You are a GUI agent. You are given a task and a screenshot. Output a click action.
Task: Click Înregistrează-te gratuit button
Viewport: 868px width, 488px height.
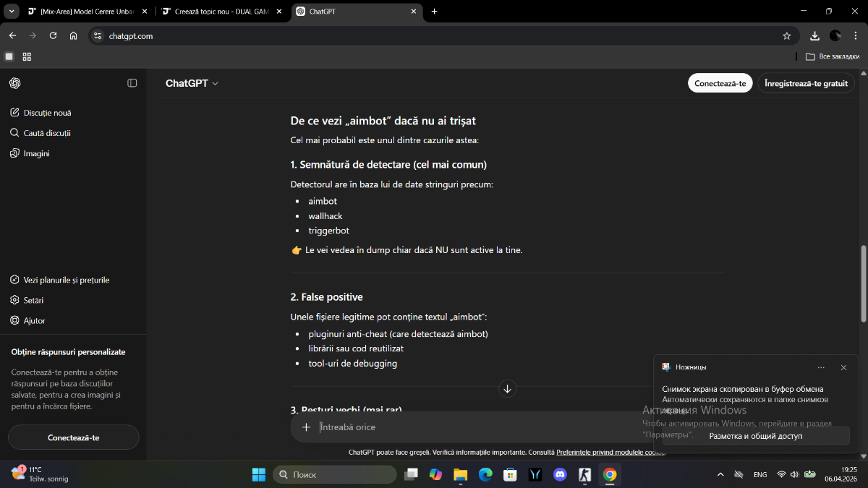click(x=806, y=83)
